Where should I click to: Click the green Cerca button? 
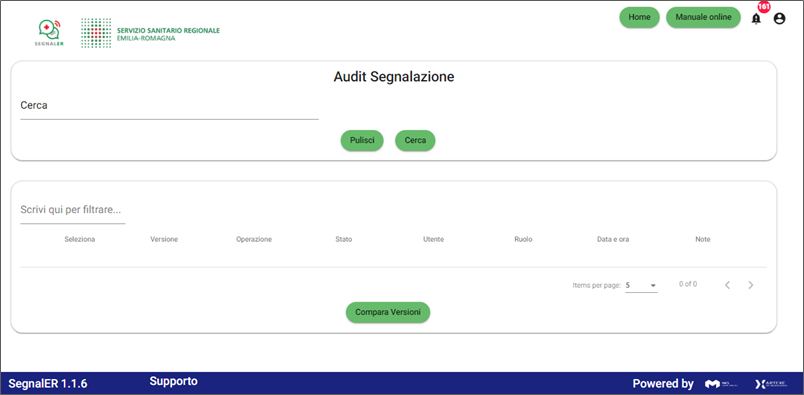pos(415,141)
